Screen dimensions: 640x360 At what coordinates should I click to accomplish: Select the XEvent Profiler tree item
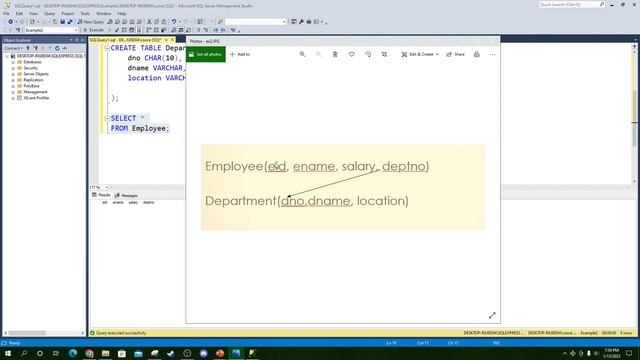pos(36,98)
